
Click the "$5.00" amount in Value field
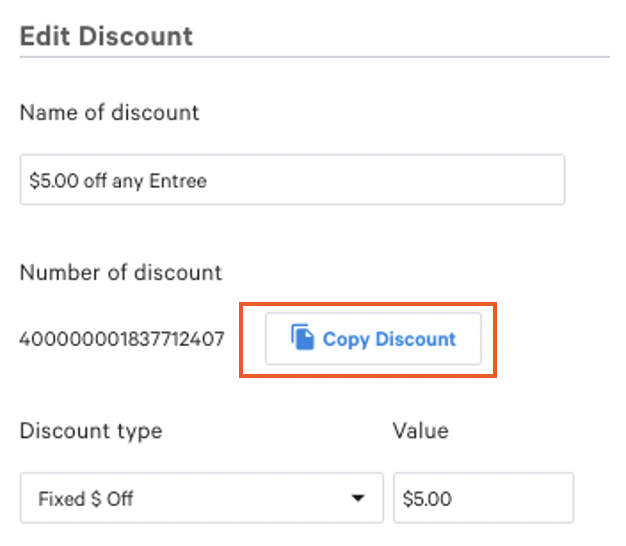coord(425,498)
